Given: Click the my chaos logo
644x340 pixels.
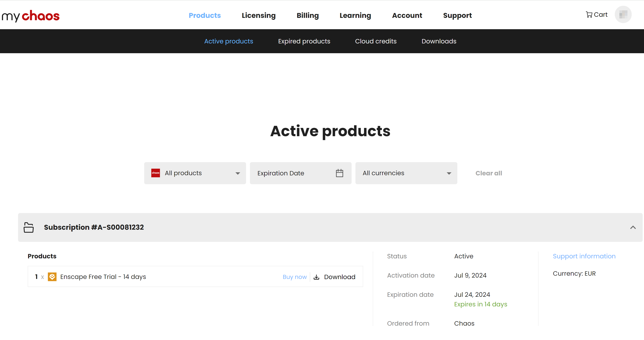Looking at the screenshot, I should [x=31, y=16].
